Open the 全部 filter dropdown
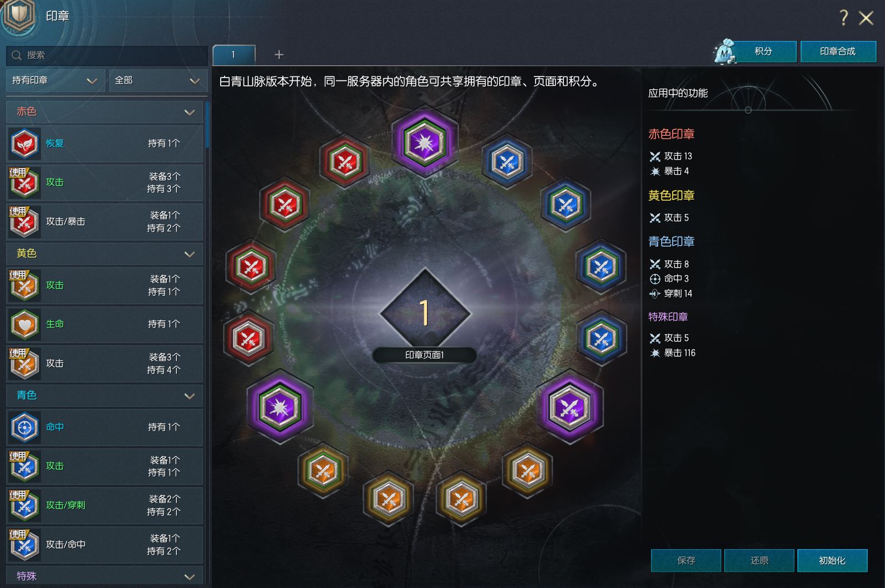 158,81
